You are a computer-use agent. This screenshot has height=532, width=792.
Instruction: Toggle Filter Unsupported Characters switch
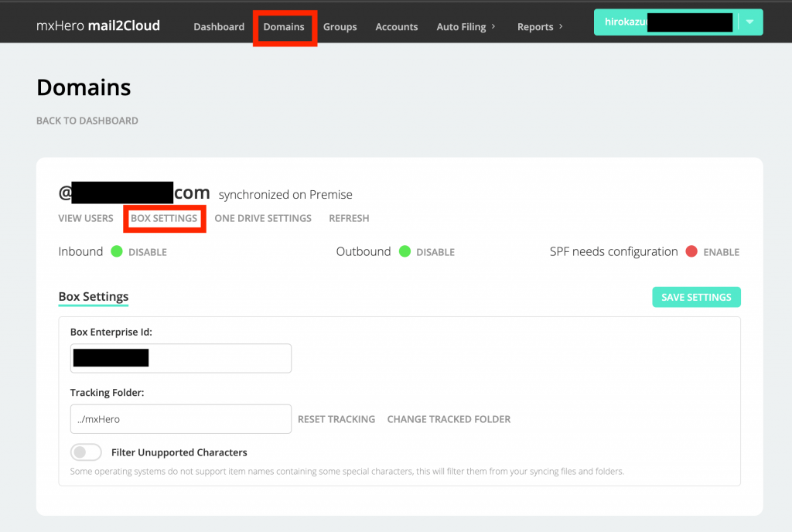click(86, 452)
